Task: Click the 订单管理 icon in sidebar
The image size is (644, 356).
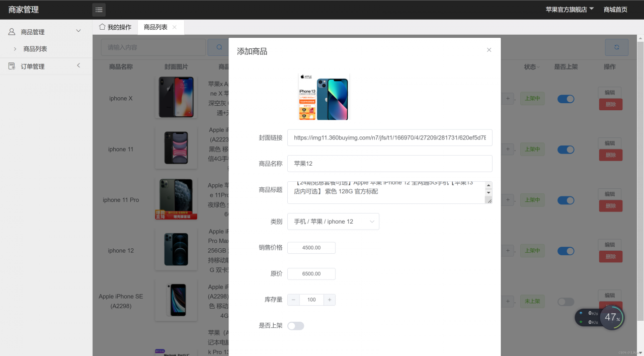Action: click(12, 66)
